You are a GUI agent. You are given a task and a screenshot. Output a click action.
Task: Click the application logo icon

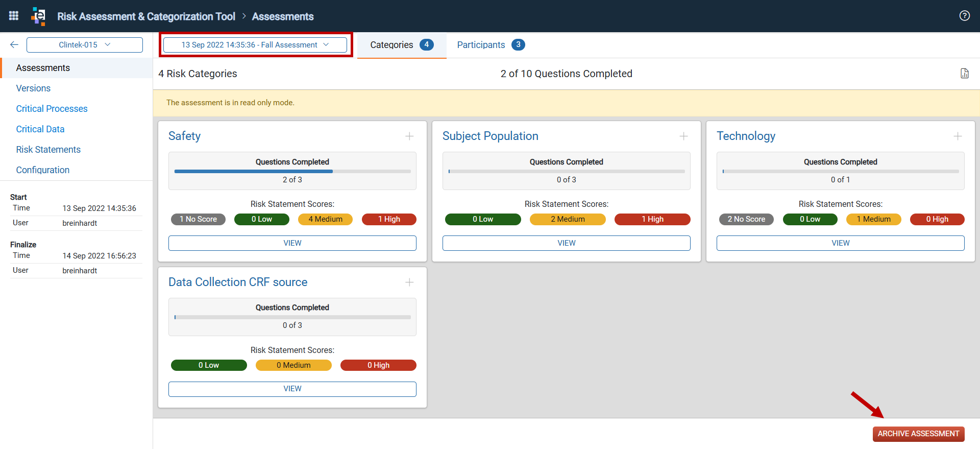pos(38,16)
